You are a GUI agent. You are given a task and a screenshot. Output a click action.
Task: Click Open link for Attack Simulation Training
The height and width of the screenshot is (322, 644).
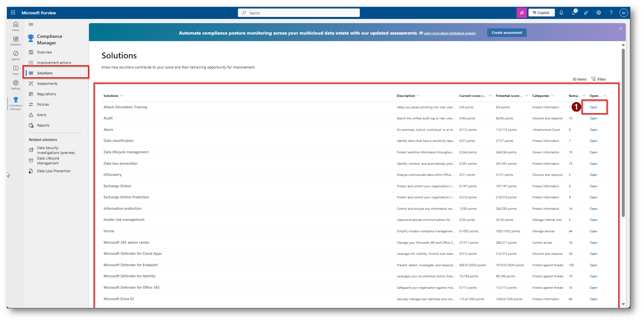pos(593,107)
